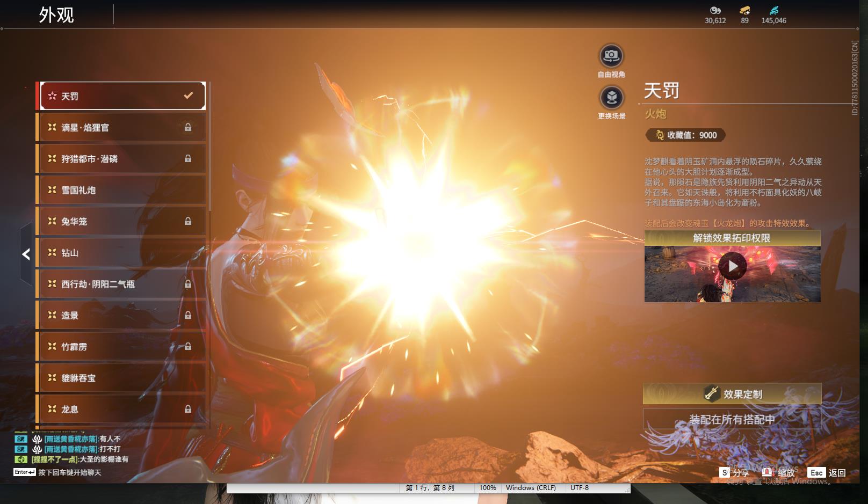
Task: Click 100% zoom in Notepad status bar
Action: [x=488, y=488]
